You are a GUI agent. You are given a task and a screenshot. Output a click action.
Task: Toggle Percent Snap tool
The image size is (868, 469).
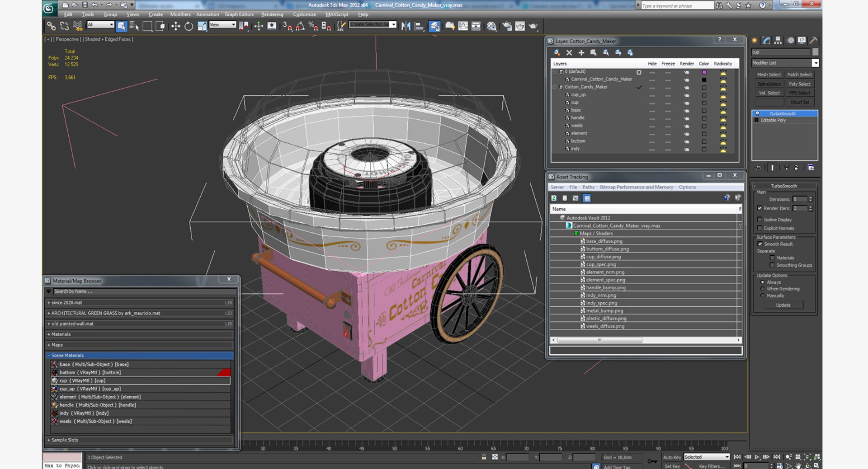click(313, 26)
